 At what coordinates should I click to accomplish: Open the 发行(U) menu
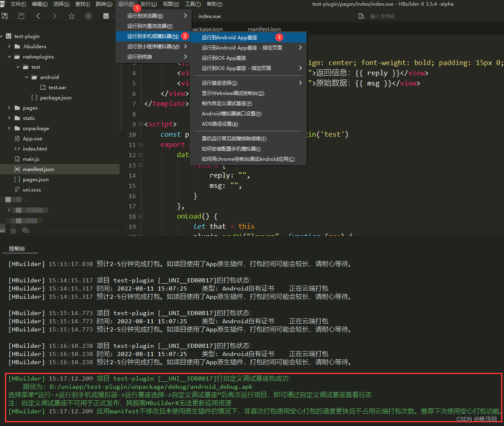pos(148,4)
